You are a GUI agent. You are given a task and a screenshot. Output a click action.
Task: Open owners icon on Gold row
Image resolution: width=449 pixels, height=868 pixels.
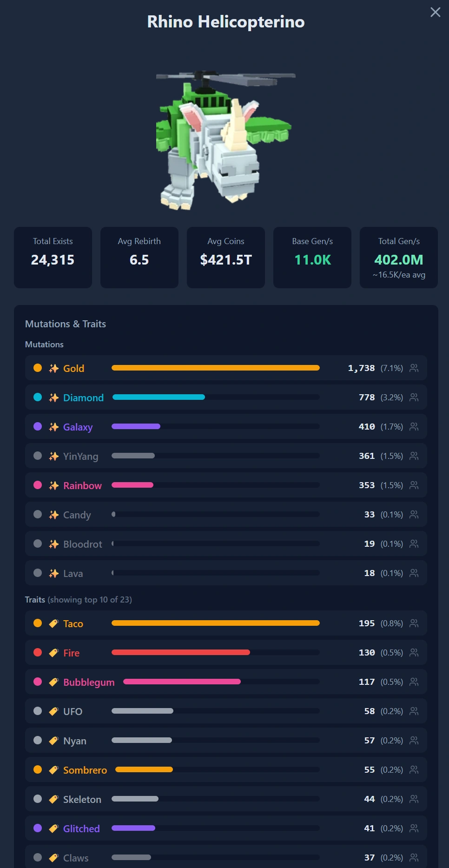pyautogui.click(x=414, y=368)
